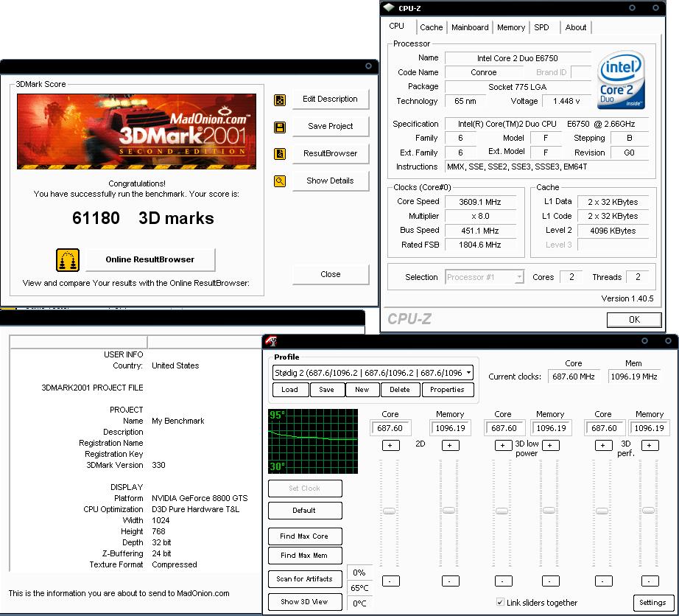The height and width of the screenshot is (616, 679).
Task: Click the 2D memory slider handle
Action: [x=449, y=511]
